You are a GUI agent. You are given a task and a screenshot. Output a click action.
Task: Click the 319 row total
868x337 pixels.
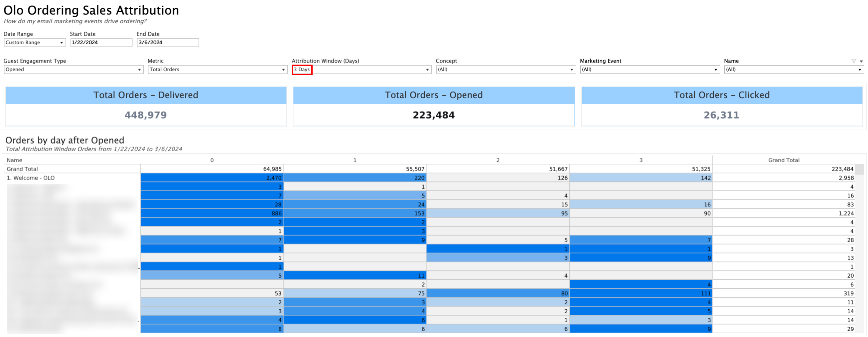(x=784, y=293)
